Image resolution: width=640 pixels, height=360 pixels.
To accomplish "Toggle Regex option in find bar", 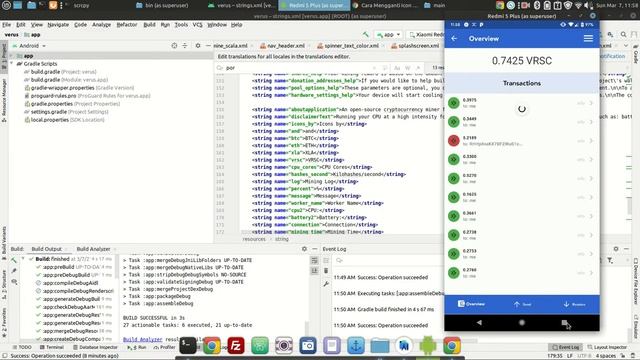I will (418, 68).
